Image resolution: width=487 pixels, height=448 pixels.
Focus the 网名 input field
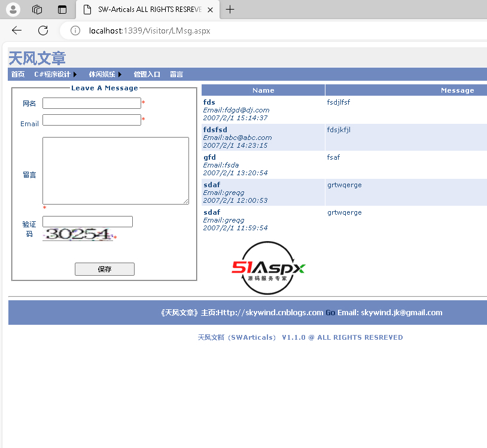(x=92, y=103)
